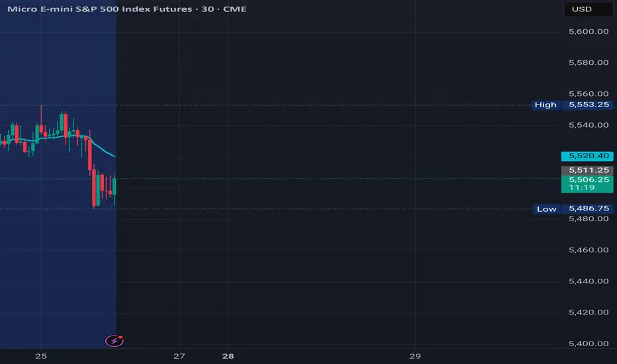617x364 pixels.
Task: Click the 5,440.00 price scale value
Action: (x=589, y=281)
